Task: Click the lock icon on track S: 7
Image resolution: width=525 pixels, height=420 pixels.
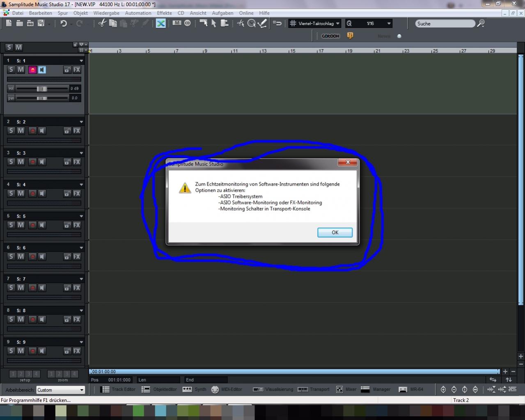Action: tap(67, 288)
